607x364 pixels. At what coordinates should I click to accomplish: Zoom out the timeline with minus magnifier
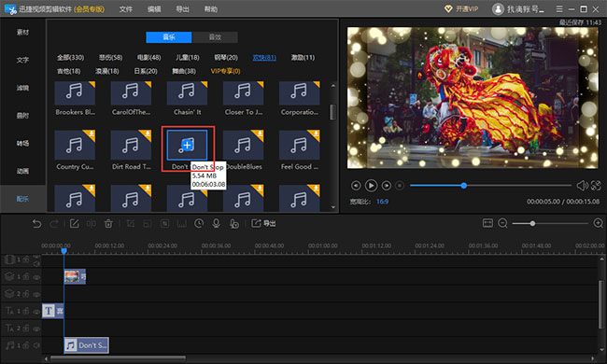[x=502, y=223]
